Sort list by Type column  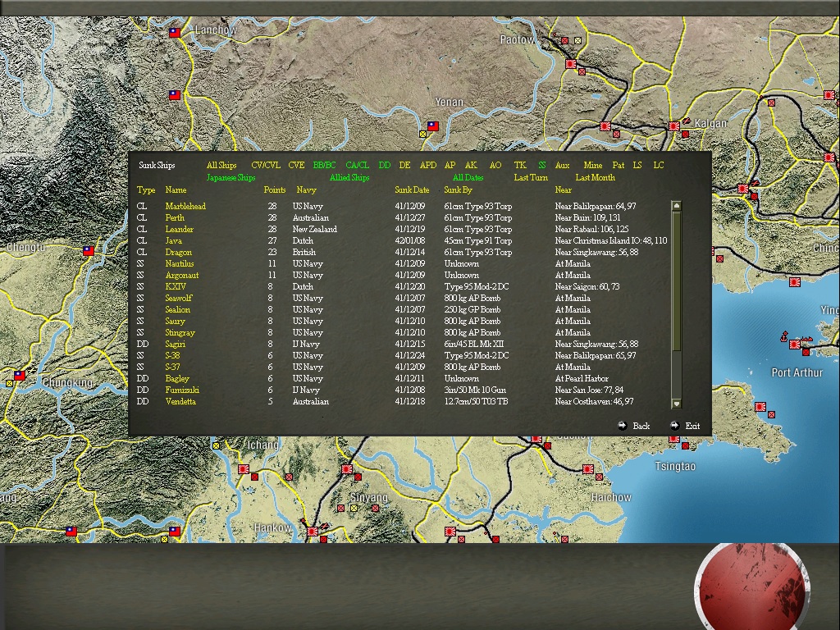tap(146, 189)
